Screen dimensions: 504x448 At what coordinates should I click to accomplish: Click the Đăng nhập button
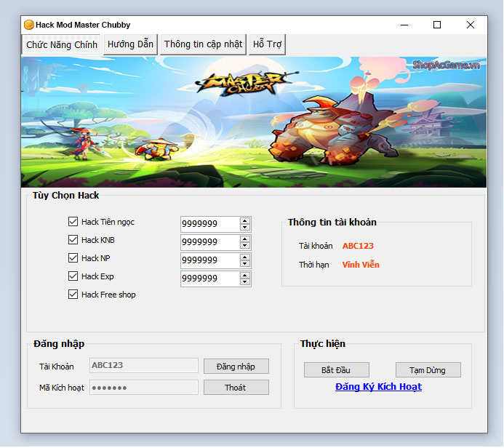(x=236, y=367)
